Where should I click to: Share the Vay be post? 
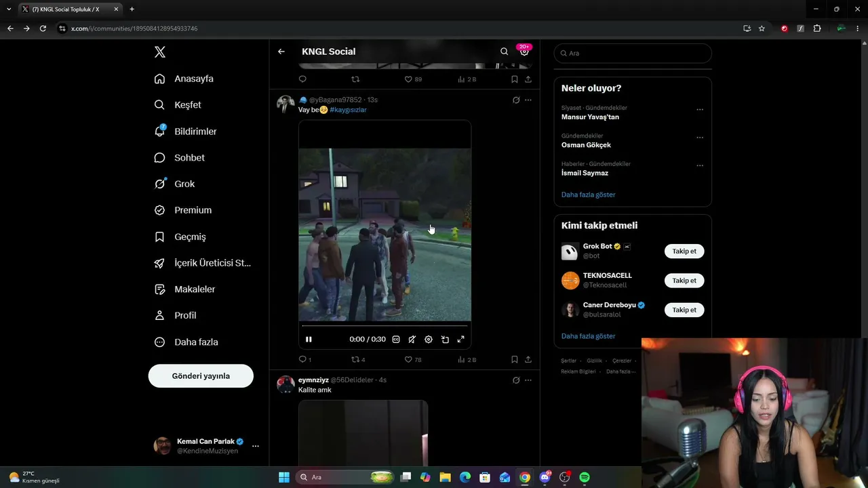click(528, 359)
